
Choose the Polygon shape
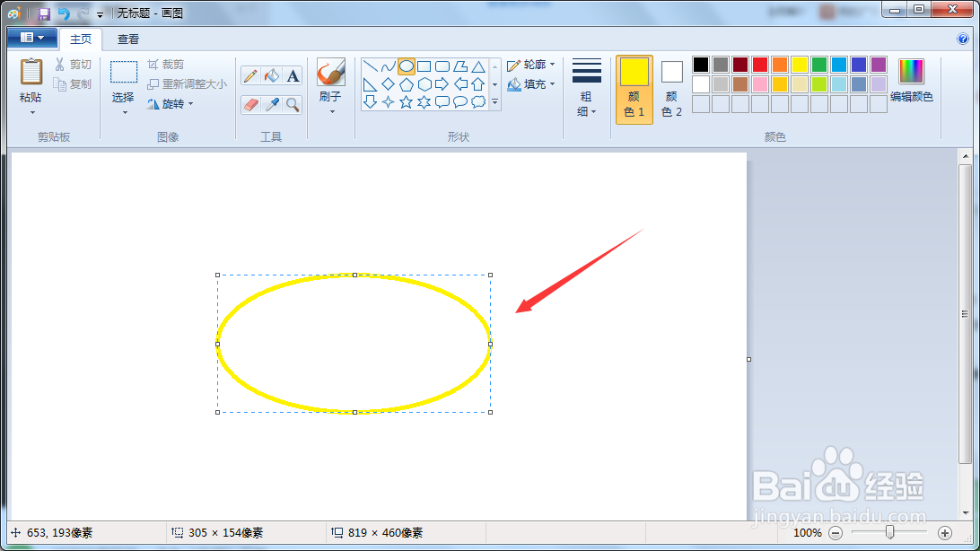click(460, 66)
